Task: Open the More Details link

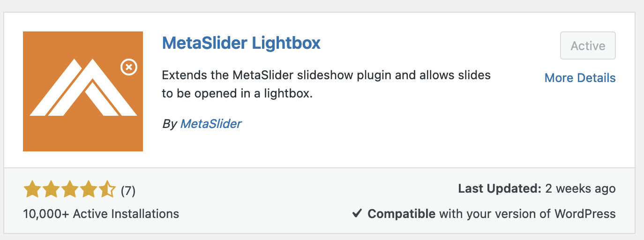Action: click(x=580, y=78)
